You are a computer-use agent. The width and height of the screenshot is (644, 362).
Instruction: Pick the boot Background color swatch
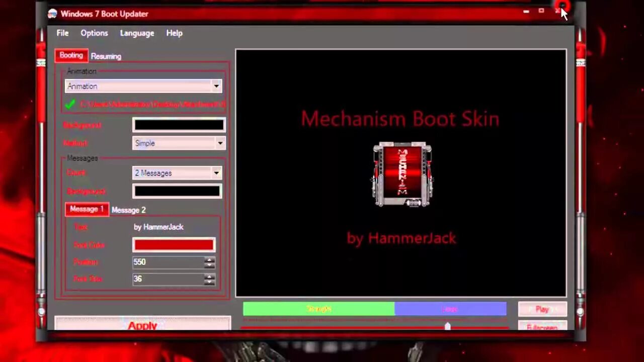pos(179,125)
